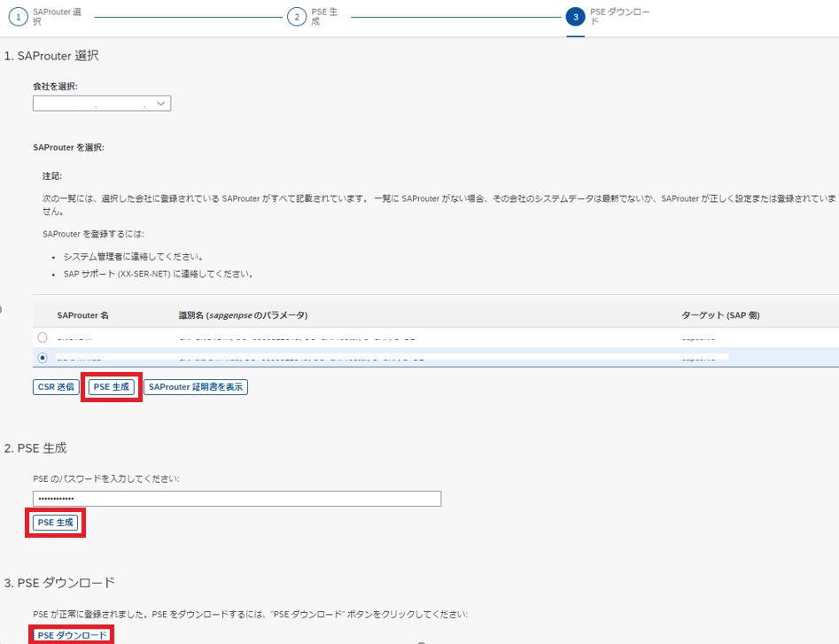Select the second SAProuter radio button
This screenshot has height=644, width=839.
point(43,358)
